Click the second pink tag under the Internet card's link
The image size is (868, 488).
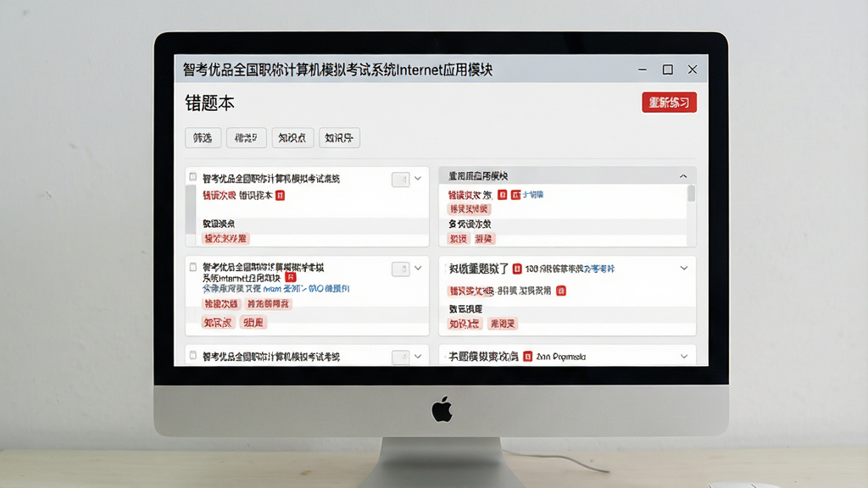pos(268,304)
